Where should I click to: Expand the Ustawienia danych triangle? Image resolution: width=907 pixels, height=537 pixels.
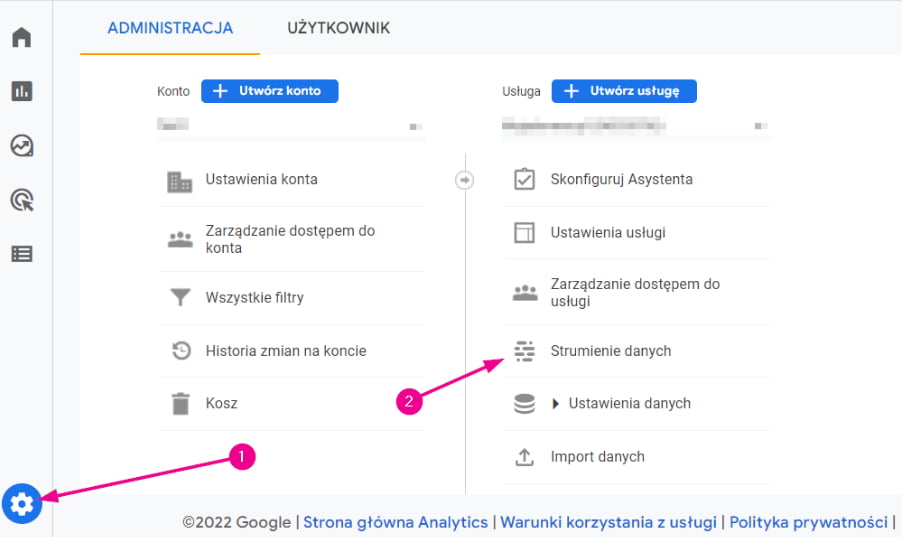click(x=555, y=403)
